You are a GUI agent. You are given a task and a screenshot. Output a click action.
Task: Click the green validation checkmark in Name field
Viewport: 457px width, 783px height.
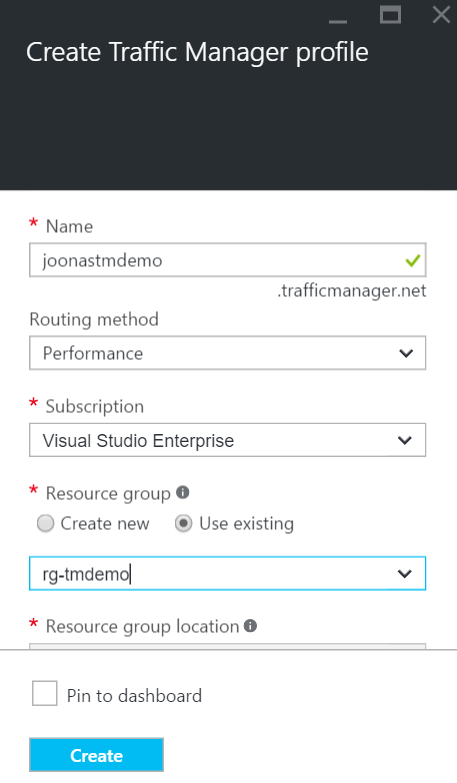coord(413,260)
